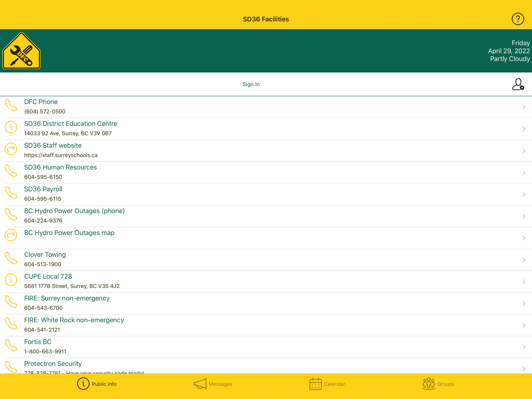
Task: Tap phone icon beside SD36 Human Resources
Action: point(11,171)
